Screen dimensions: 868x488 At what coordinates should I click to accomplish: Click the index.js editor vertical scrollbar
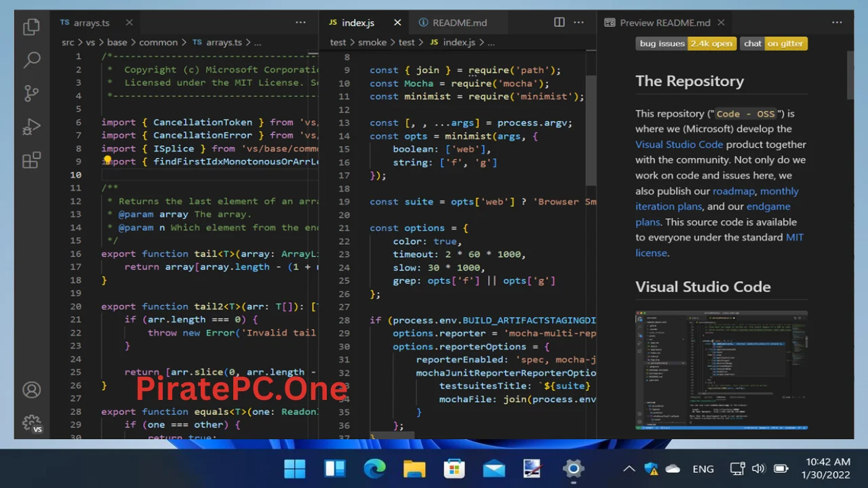(591, 129)
